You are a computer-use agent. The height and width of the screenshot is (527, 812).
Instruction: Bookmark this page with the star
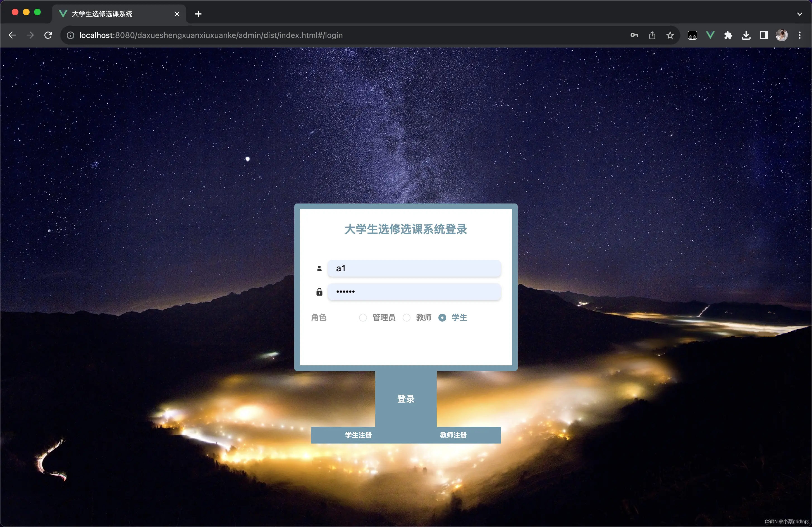coord(670,35)
